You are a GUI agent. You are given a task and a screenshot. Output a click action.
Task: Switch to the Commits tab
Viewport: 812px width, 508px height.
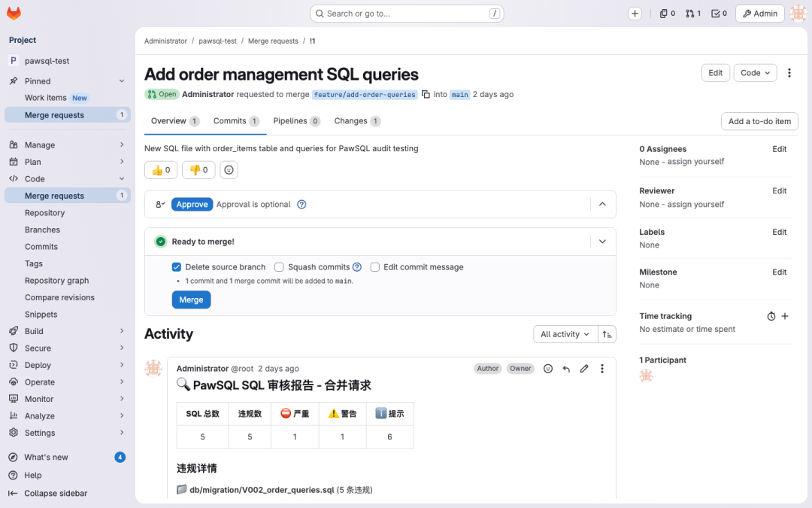click(x=236, y=121)
